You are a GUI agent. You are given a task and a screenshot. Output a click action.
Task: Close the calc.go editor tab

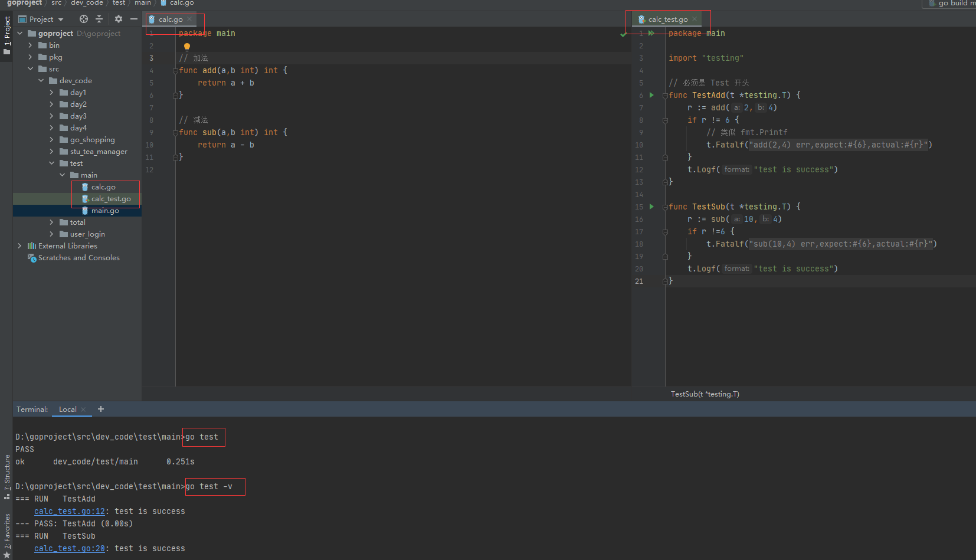coord(189,19)
